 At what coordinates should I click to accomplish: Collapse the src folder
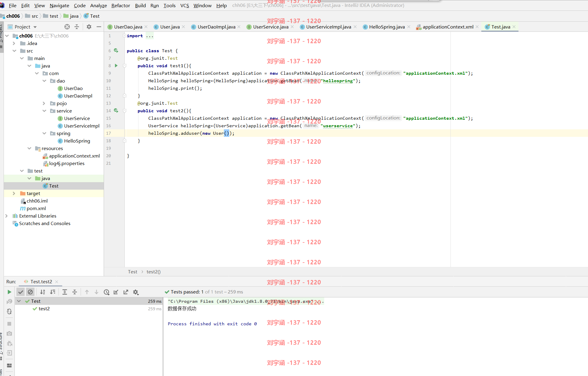click(14, 51)
